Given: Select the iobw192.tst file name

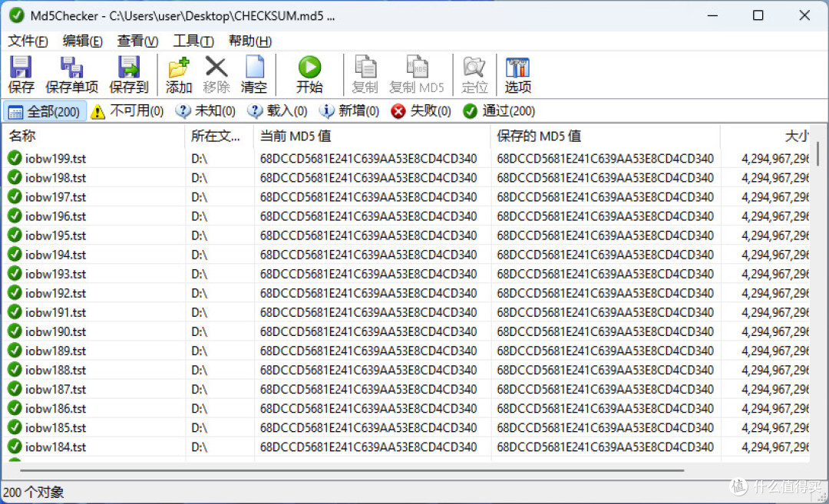Looking at the screenshot, I should pyautogui.click(x=55, y=293).
